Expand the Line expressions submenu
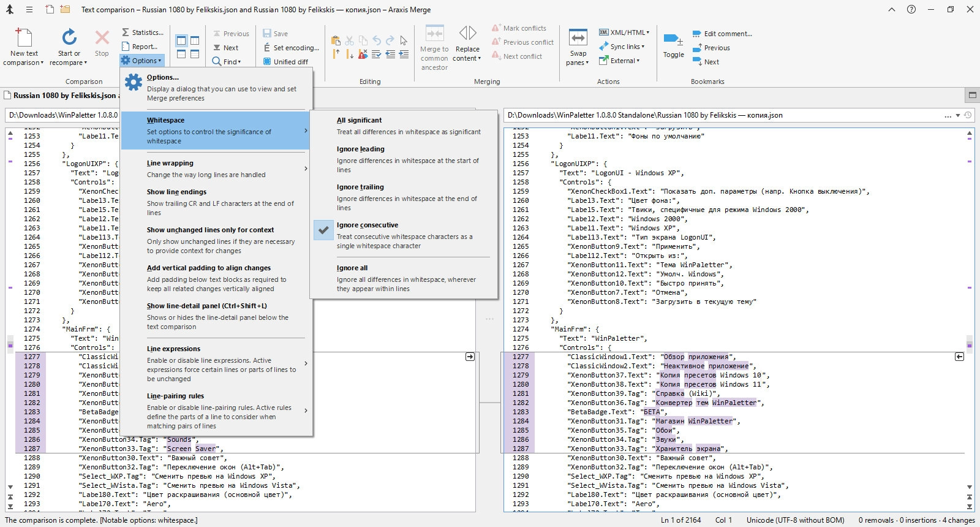This screenshot has height=527, width=980. click(x=214, y=363)
